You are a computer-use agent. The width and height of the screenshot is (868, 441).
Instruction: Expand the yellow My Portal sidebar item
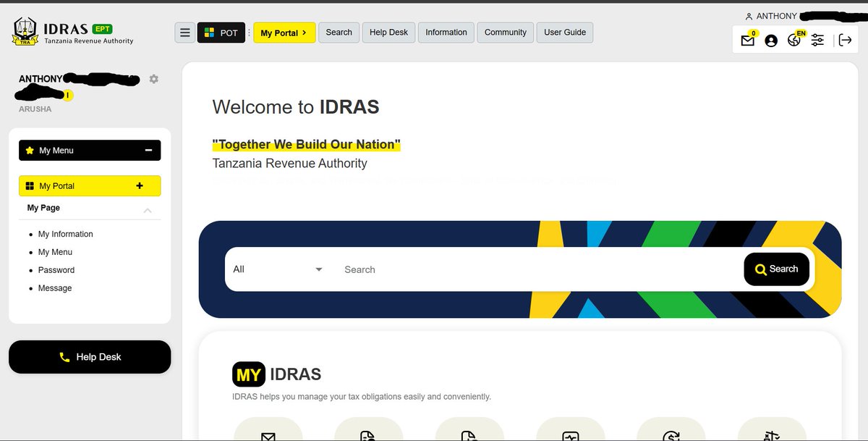(90, 186)
